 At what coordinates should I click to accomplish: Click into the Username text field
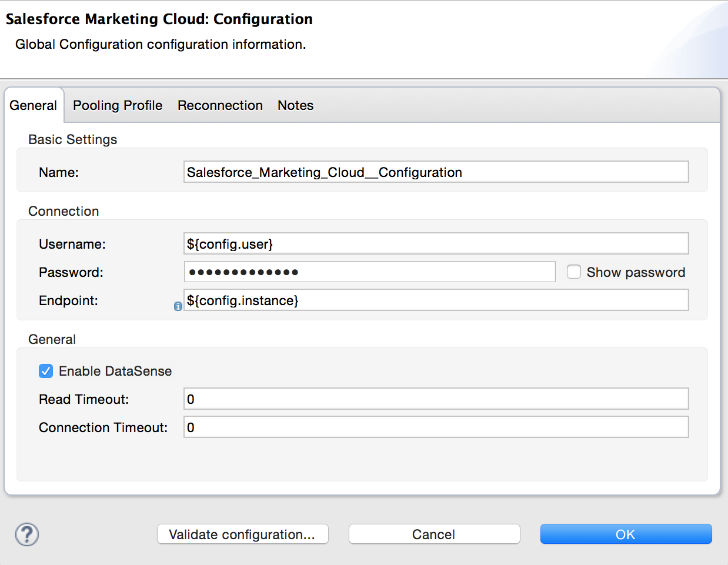tap(436, 244)
